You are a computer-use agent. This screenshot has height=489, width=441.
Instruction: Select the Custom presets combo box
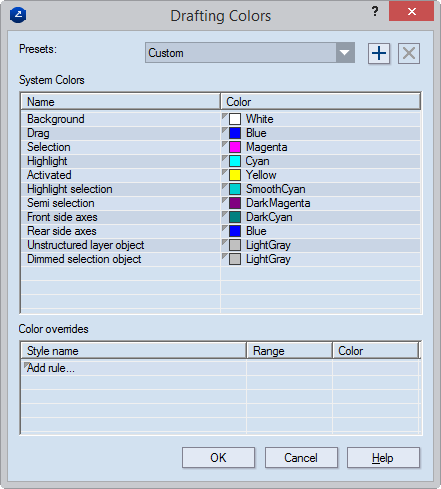coord(250,53)
